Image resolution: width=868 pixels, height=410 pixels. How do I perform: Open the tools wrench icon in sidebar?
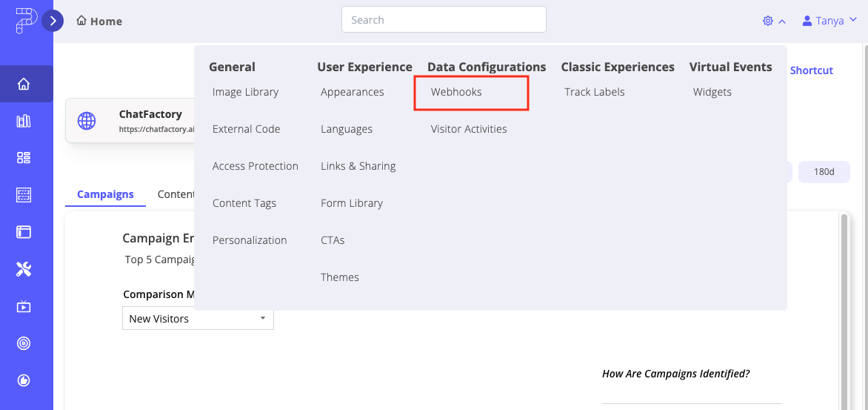tap(24, 269)
